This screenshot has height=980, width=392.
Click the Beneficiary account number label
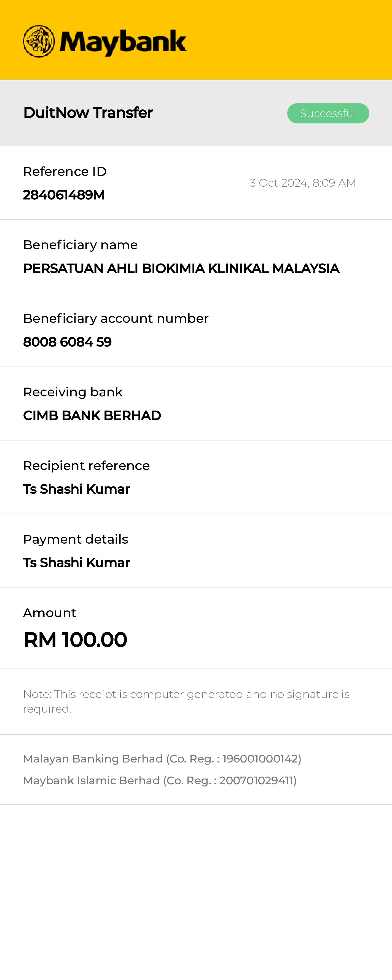click(116, 318)
